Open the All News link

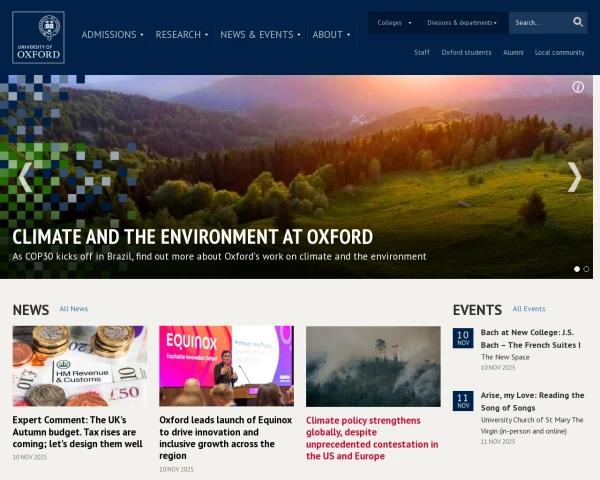coord(73,309)
